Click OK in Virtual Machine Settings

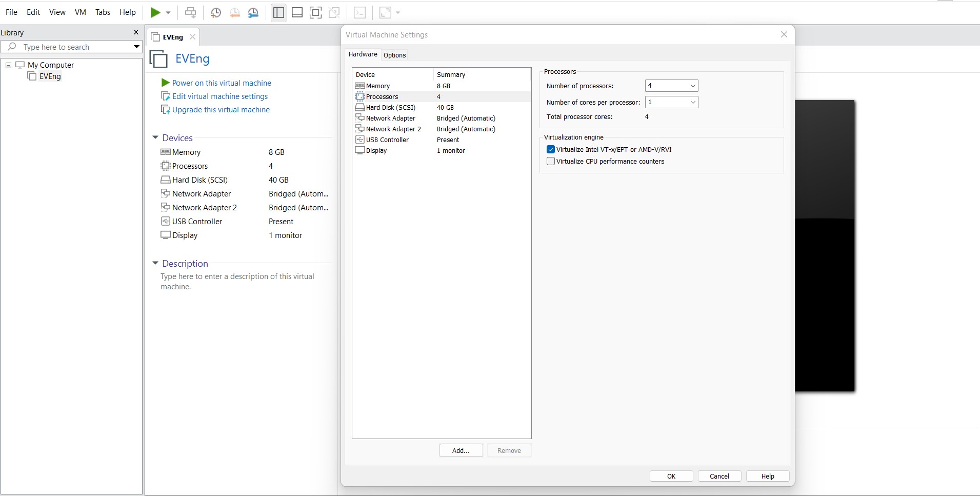671,476
